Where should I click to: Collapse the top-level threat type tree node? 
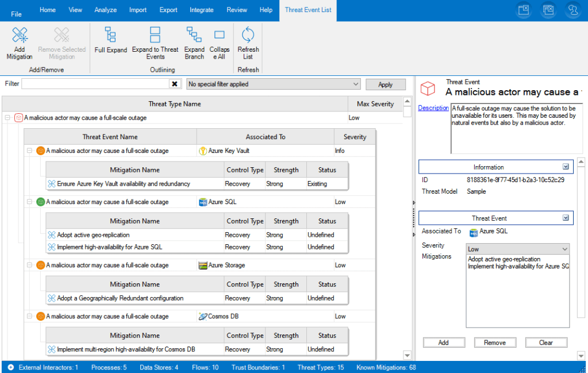(7, 118)
